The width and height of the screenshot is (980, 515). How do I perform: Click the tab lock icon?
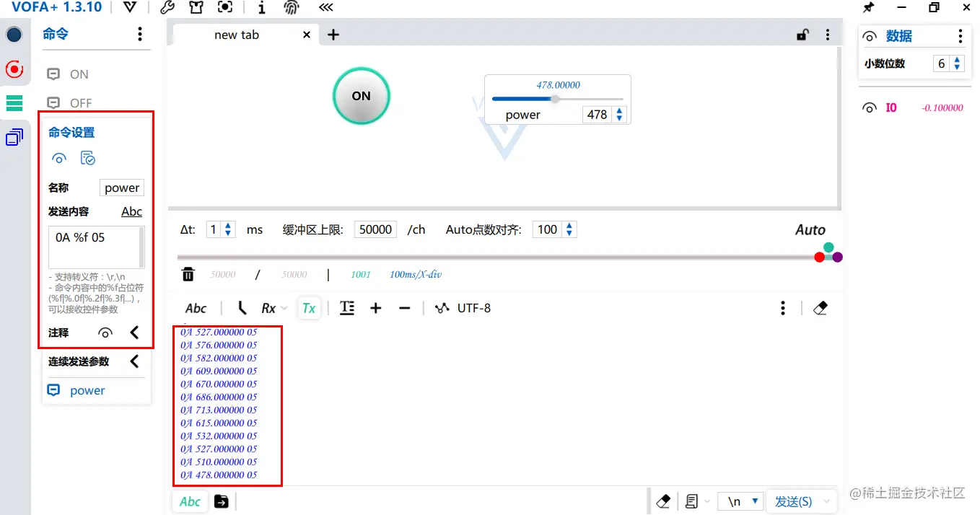tap(802, 34)
